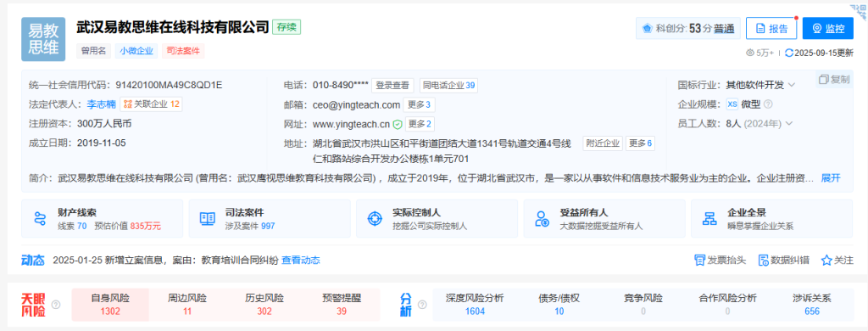Click the 企业全景 hierarchy icon

pos(709,218)
